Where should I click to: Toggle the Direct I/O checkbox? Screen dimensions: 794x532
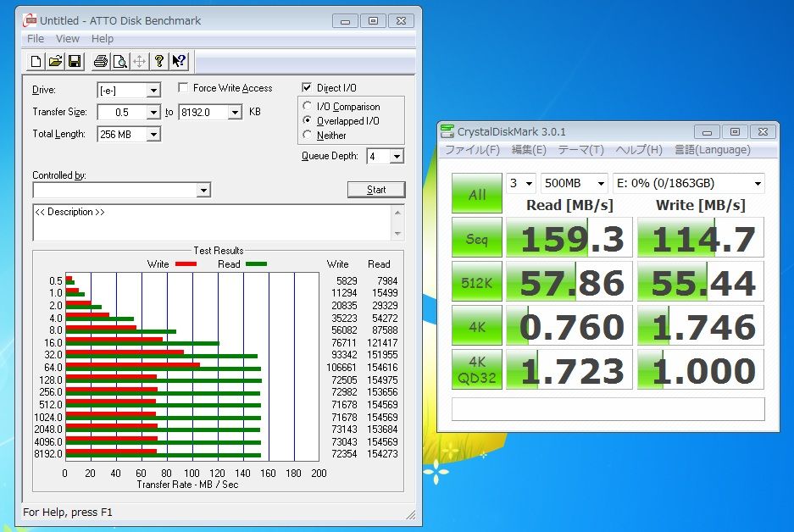click(307, 87)
